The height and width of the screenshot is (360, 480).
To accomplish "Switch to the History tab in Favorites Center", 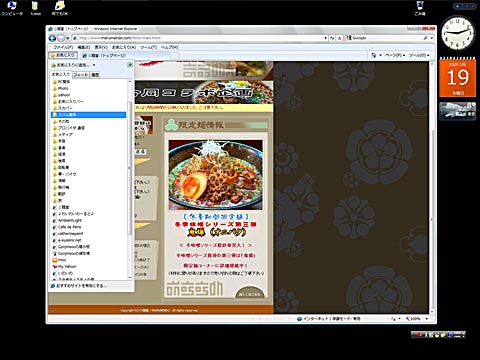I will 95,75.
